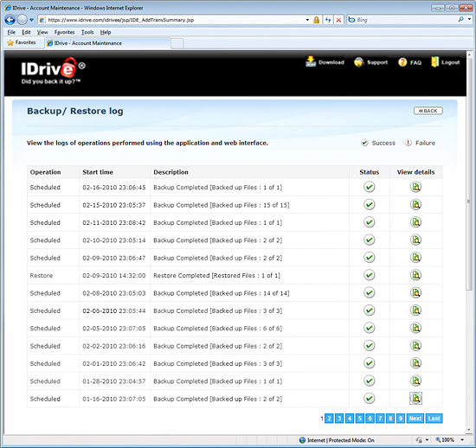
Task: Open the View menu
Action: click(x=42, y=32)
